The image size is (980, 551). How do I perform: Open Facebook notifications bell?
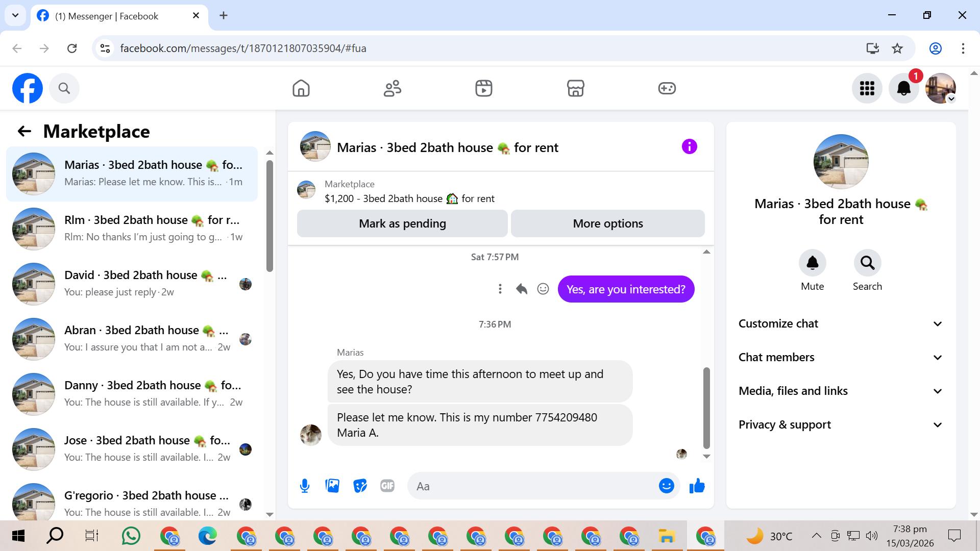(904, 88)
